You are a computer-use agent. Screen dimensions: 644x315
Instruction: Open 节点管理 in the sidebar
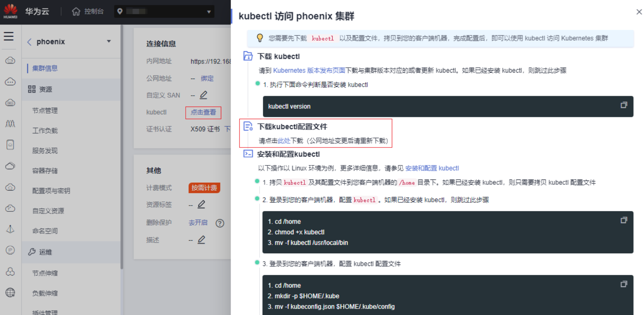pyautogui.click(x=45, y=111)
